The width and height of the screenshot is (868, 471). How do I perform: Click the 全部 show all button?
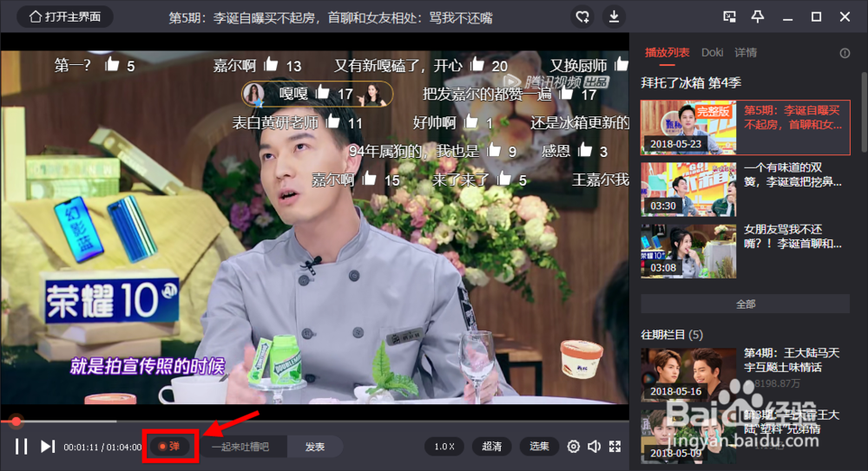[x=745, y=304]
